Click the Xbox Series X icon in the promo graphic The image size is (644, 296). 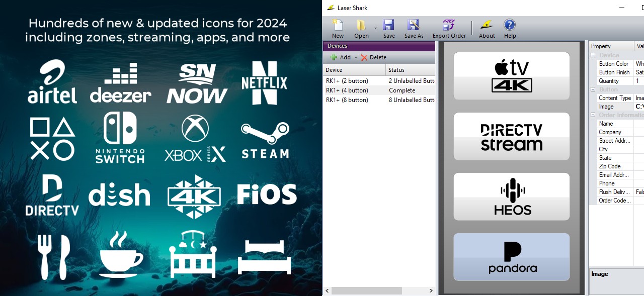(x=195, y=138)
